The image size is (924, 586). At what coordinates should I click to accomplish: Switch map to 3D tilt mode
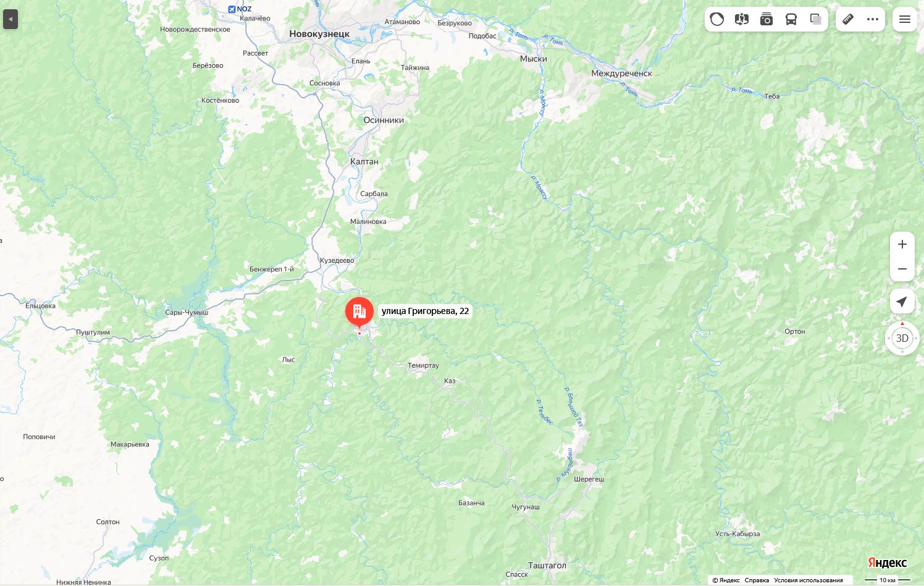902,338
